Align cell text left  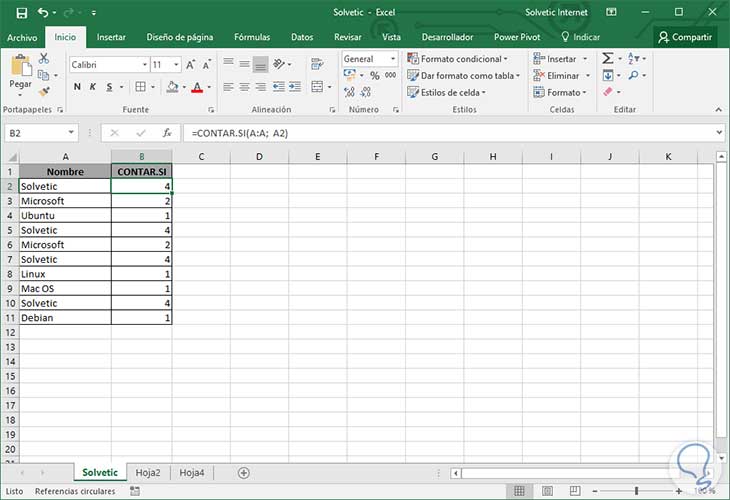[x=228, y=87]
